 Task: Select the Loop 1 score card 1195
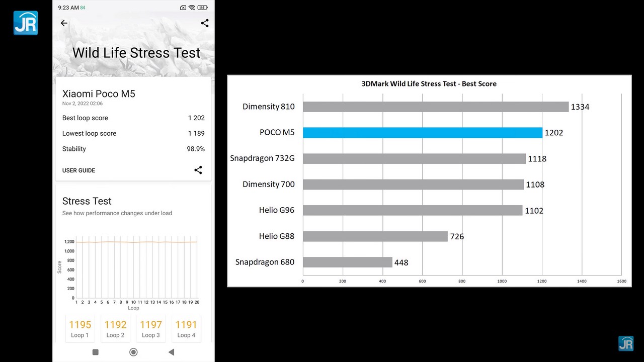(x=80, y=329)
